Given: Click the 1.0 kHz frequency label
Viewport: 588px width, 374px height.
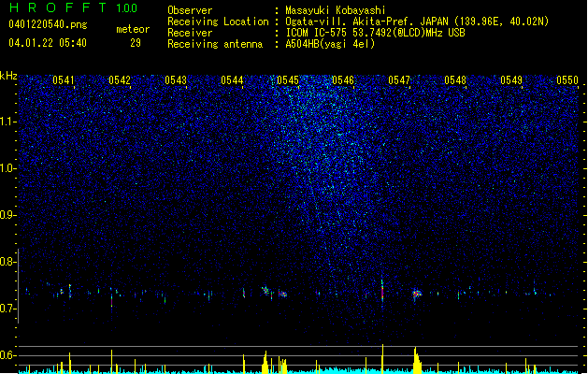Looking at the screenshot, I should click(x=7, y=168).
